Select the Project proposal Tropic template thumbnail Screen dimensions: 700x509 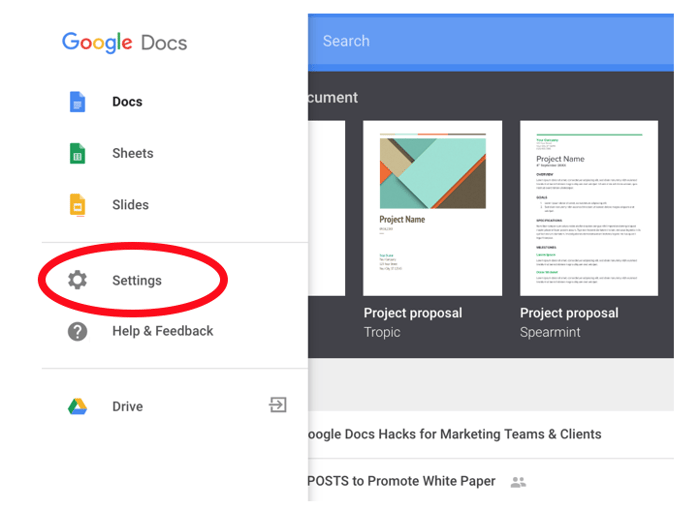pos(432,208)
